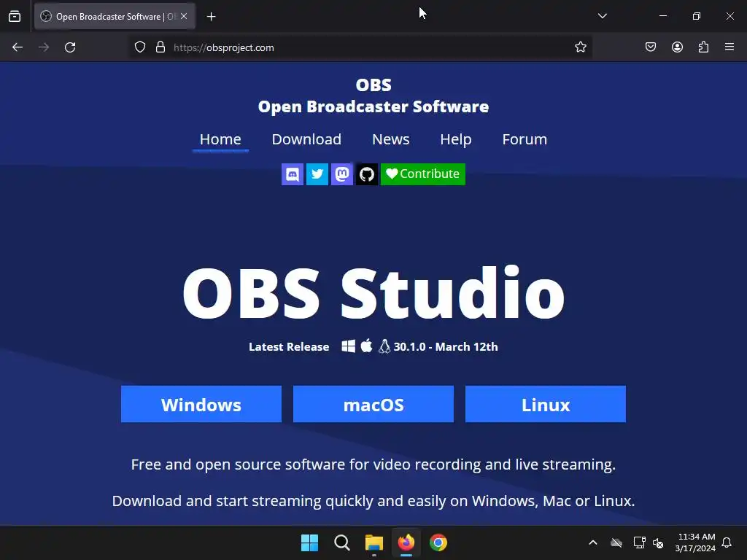747x560 pixels.
Task: Go to the Home nav item
Action: pos(220,139)
